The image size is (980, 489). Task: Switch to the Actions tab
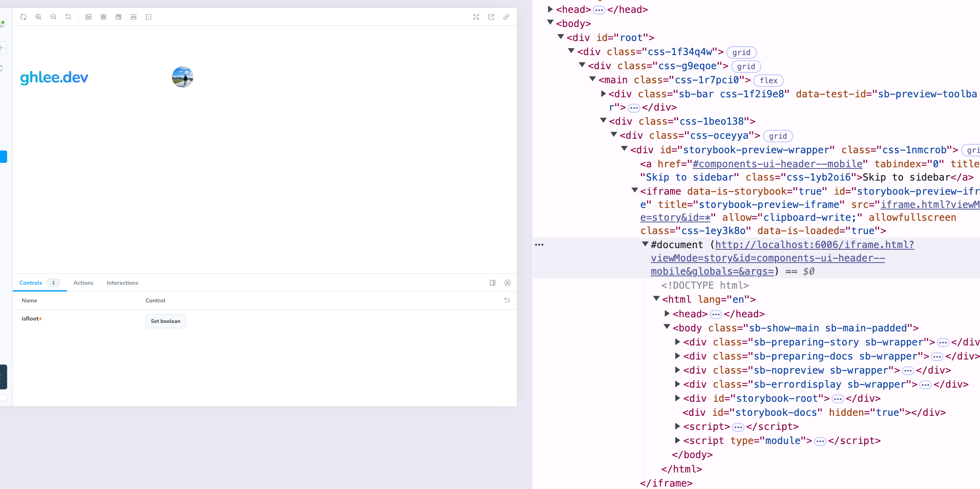(x=83, y=283)
